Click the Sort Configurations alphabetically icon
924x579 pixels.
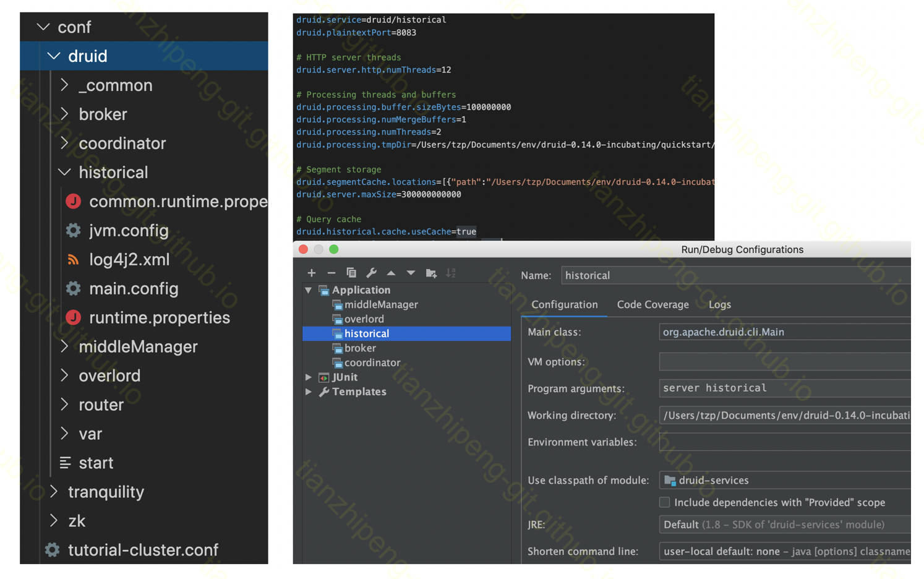(x=451, y=273)
